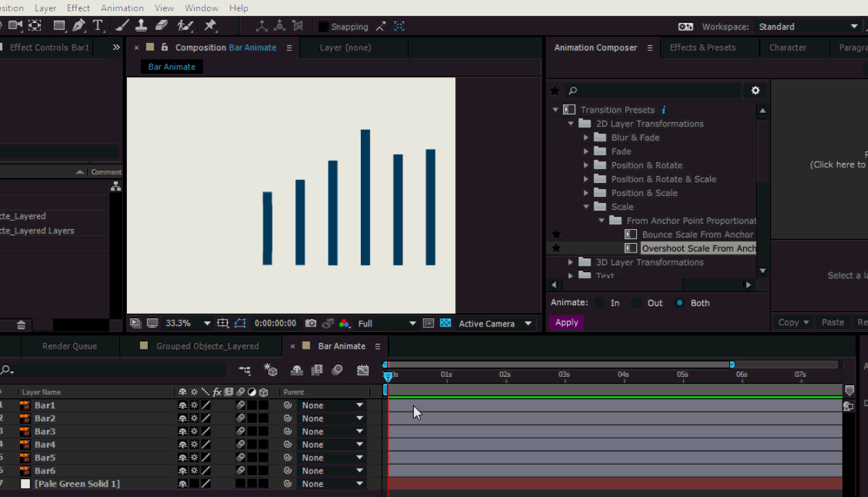The height and width of the screenshot is (497, 868).
Task: Select the Horizontal Type tool
Action: pyautogui.click(x=98, y=26)
